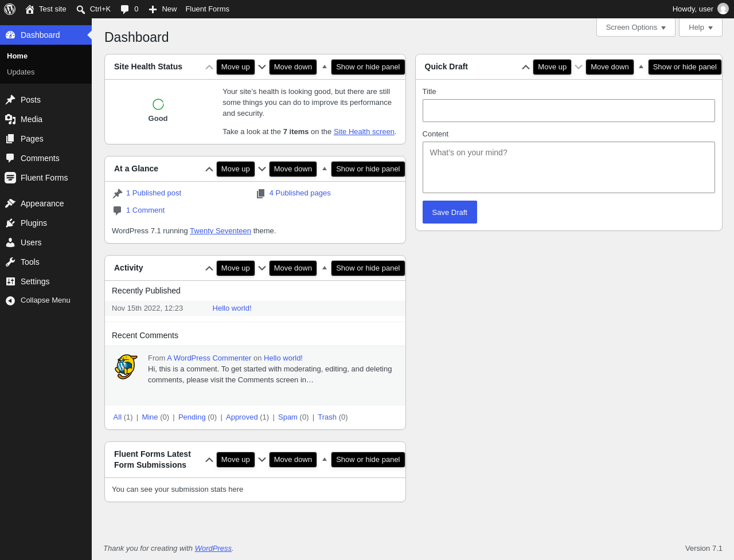
Task: Go to the Updates submenu
Action: coord(46,72)
